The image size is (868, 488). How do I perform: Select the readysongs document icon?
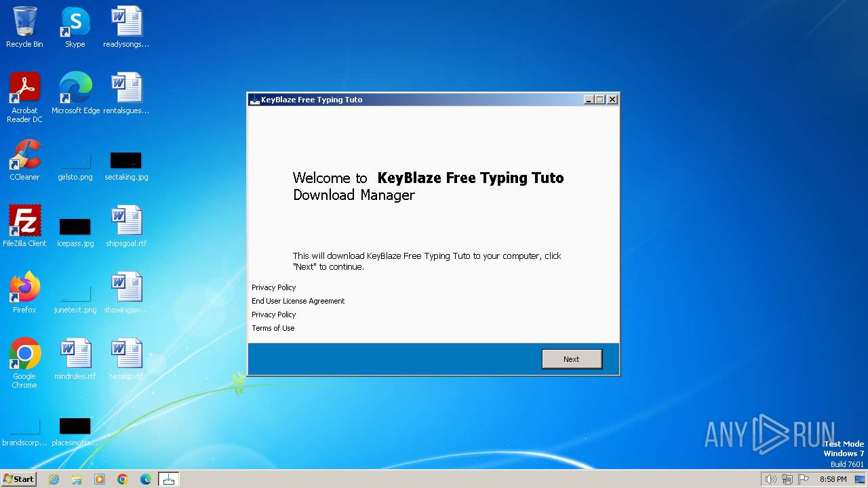(x=126, y=27)
